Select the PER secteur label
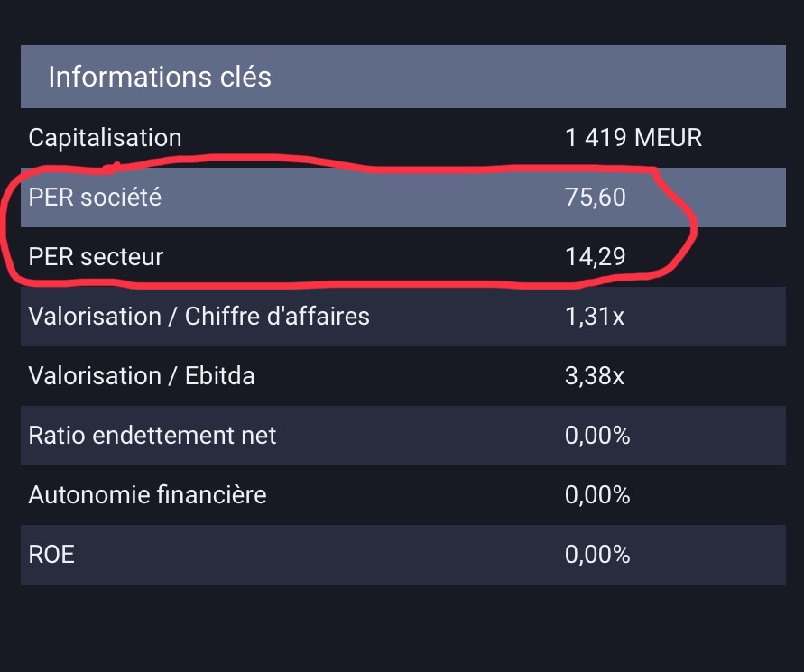Viewport: 804px width, 672px height. (96, 257)
